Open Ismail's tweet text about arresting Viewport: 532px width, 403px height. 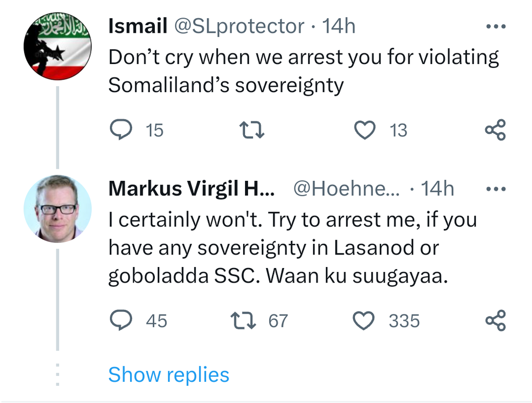[x=303, y=71]
